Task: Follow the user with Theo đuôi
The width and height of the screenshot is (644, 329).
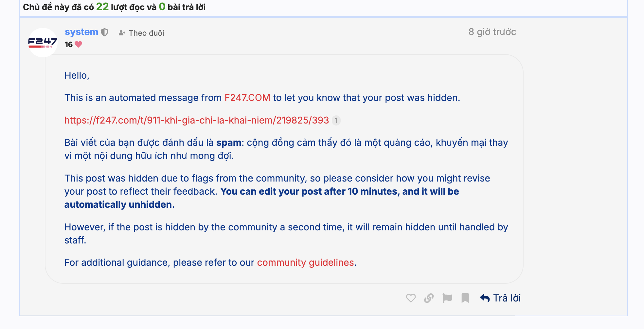Action: (141, 33)
